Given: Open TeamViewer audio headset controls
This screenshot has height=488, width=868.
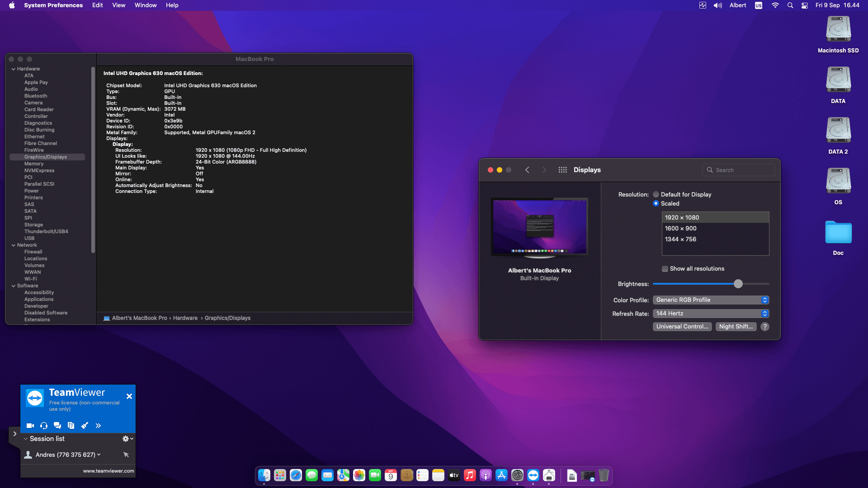Looking at the screenshot, I should 43,425.
